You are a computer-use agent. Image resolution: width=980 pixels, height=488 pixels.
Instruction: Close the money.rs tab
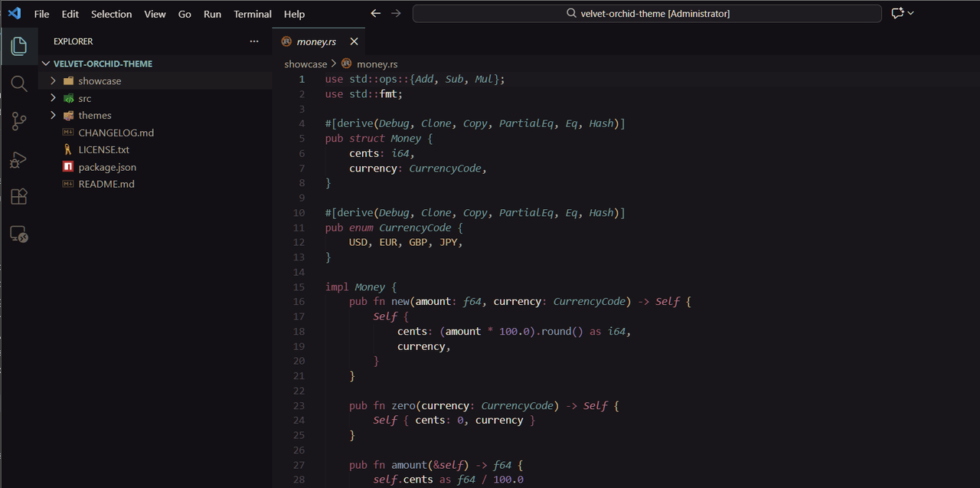point(354,41)
